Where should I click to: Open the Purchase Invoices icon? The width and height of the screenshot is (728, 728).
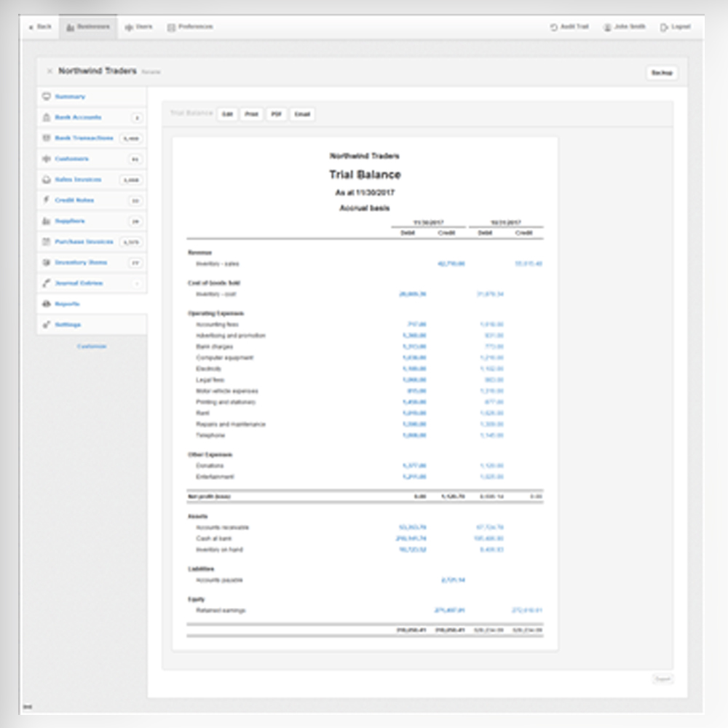pyautogui.click(x=47, y=242)
